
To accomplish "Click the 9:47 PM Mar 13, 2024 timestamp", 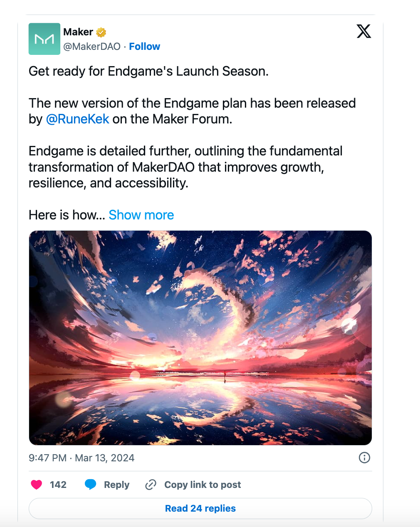I will coord(82,458).
